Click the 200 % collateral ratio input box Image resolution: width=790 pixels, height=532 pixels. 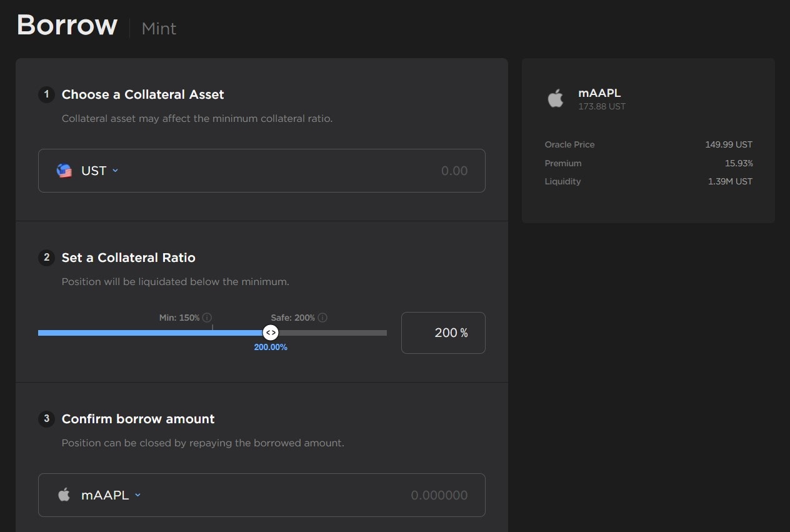(443, 333)
